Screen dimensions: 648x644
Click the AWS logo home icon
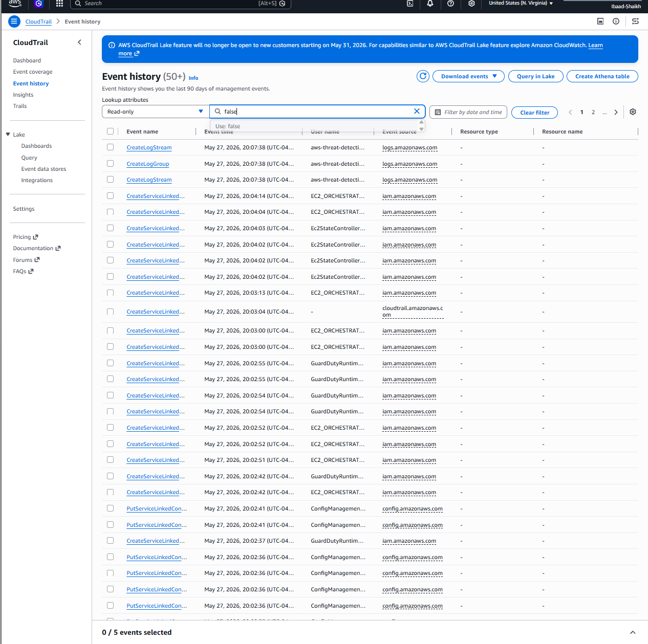pyautogui.click(x=15, y=3)
